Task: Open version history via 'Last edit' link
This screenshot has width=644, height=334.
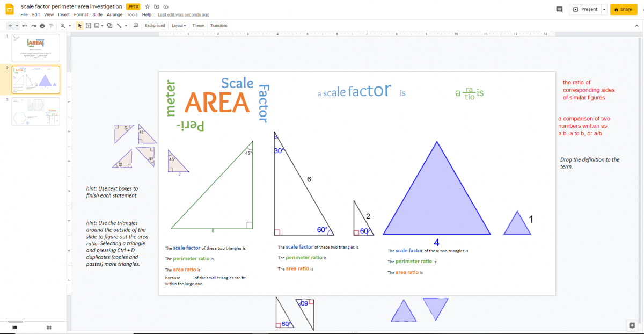Action: pos(183,14)
